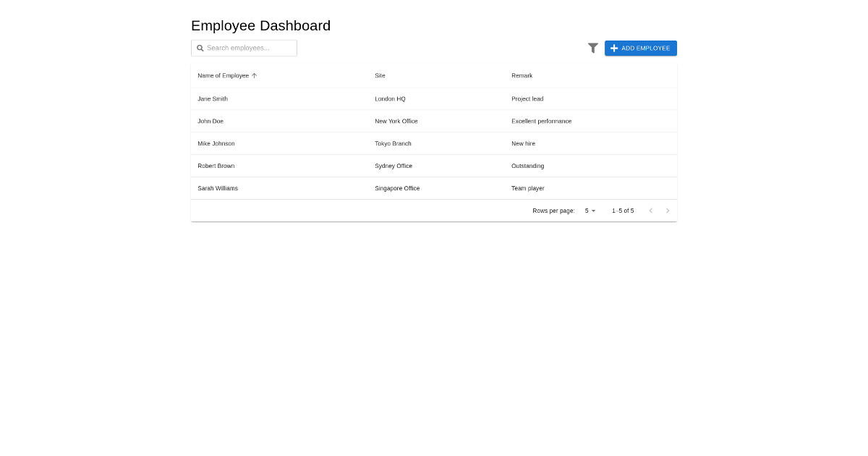This screenshot has height=456, width=868.
Task: Click the search magnifier icon
Action: click(200, 48)
